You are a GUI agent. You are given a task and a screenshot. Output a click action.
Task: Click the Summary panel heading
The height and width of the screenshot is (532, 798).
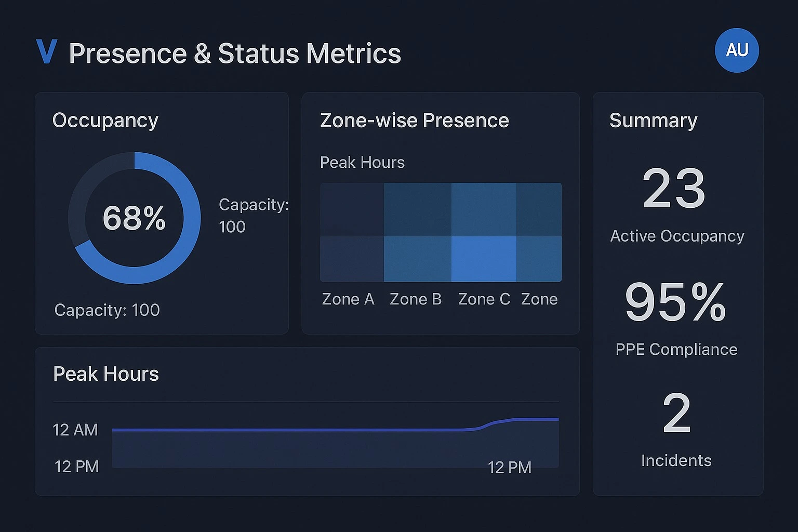pyautogui.click(x=653, y=121)
